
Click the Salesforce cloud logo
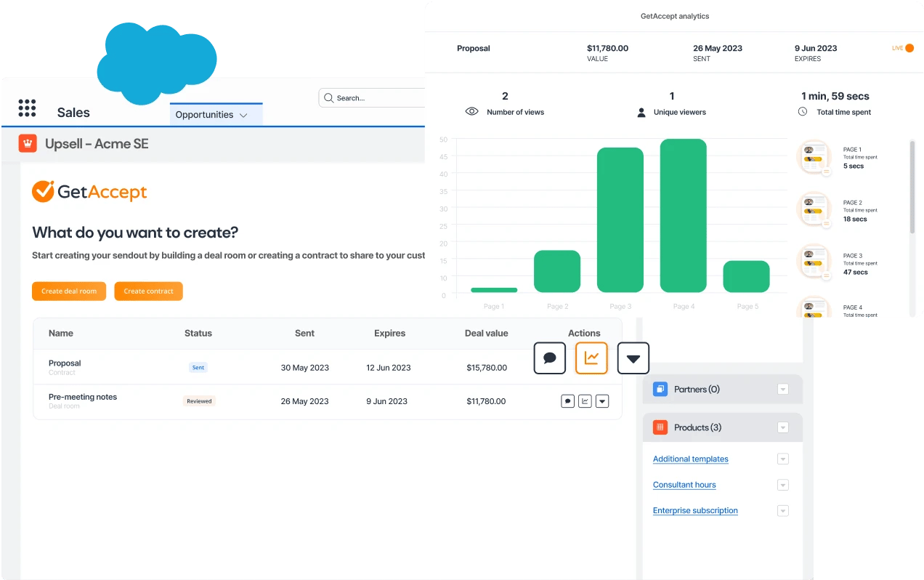157,63
